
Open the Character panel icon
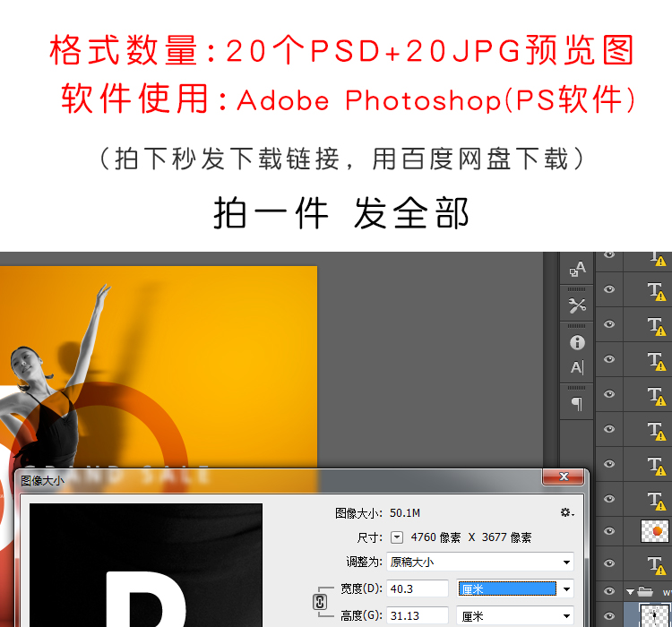[577, 367]
